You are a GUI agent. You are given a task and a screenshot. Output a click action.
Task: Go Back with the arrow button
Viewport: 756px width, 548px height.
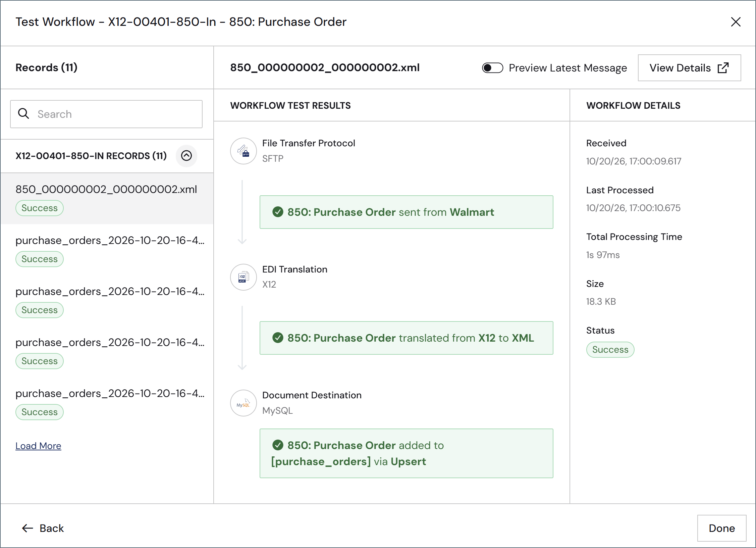(x=43, y=528)
